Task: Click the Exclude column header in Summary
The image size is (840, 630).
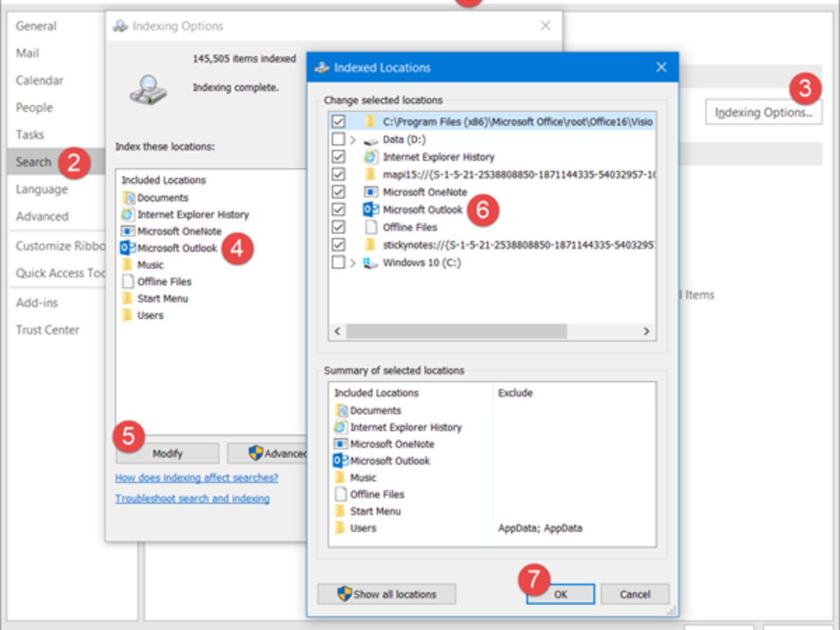Action: coord(515,393)
